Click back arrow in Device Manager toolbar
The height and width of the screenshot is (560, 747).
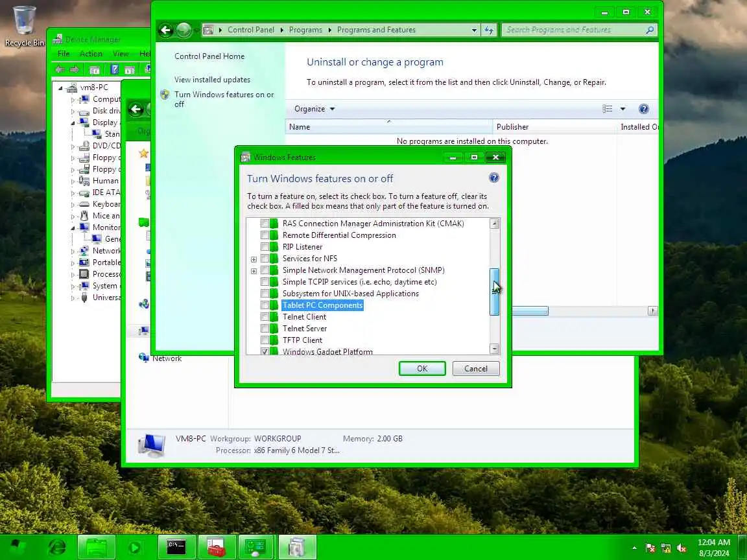coord(60,69)
